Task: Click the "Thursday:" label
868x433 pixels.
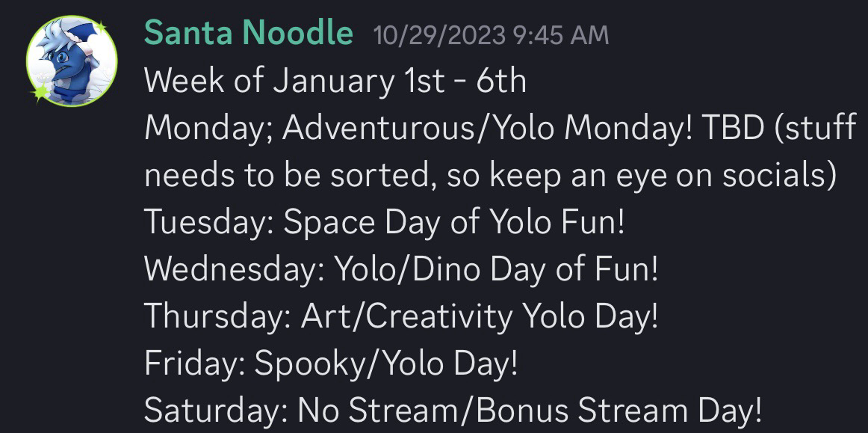Action: coord(217,317)
